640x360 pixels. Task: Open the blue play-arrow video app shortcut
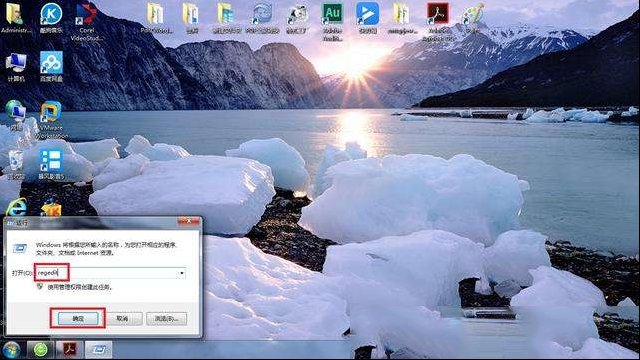coord(367,18)
